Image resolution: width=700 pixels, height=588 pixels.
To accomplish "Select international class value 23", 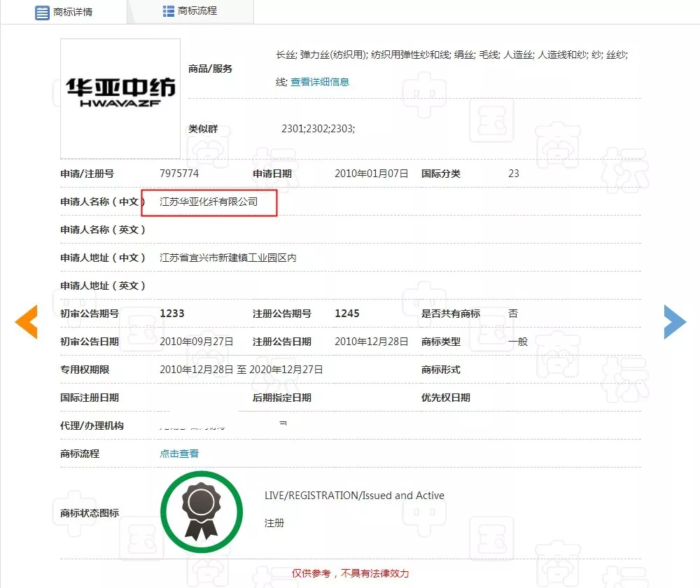I will point(514,174).
